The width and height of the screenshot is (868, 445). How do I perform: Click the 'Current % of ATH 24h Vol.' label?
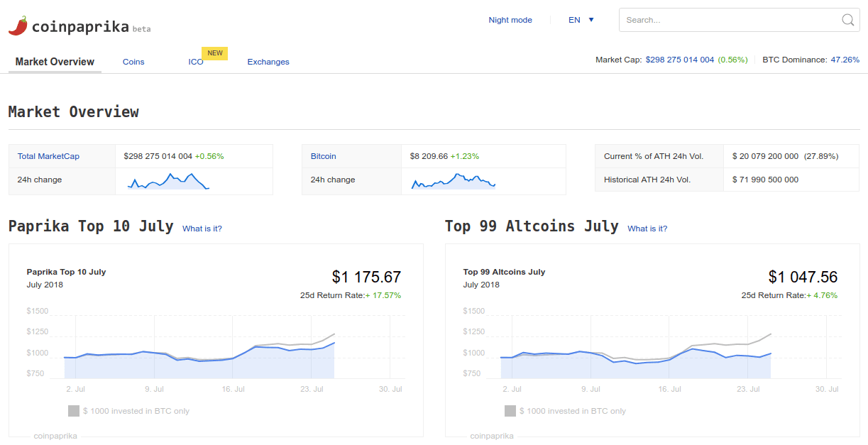click(653, 156)
